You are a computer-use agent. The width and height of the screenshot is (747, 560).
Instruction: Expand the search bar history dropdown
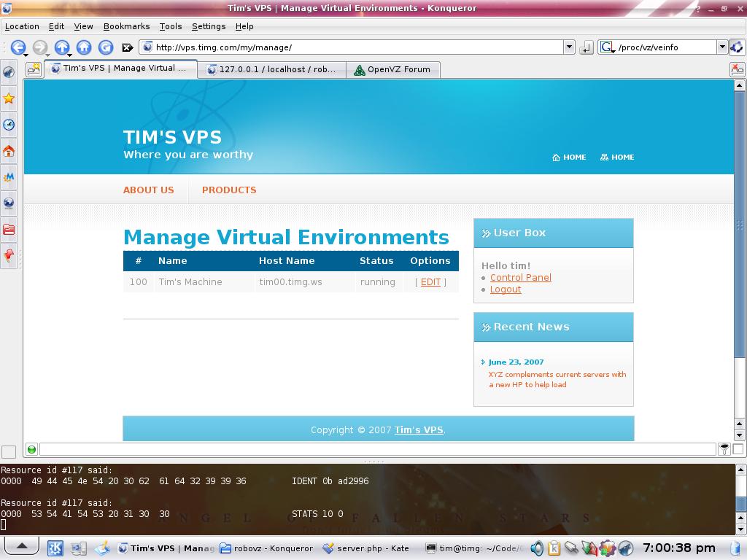(721, 47)
